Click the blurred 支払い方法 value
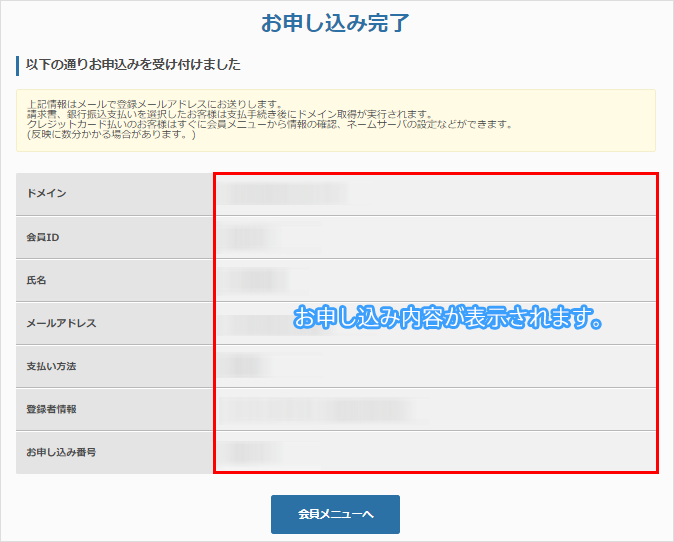The height and width of the screenshot is (542, 674). (245, 366)
